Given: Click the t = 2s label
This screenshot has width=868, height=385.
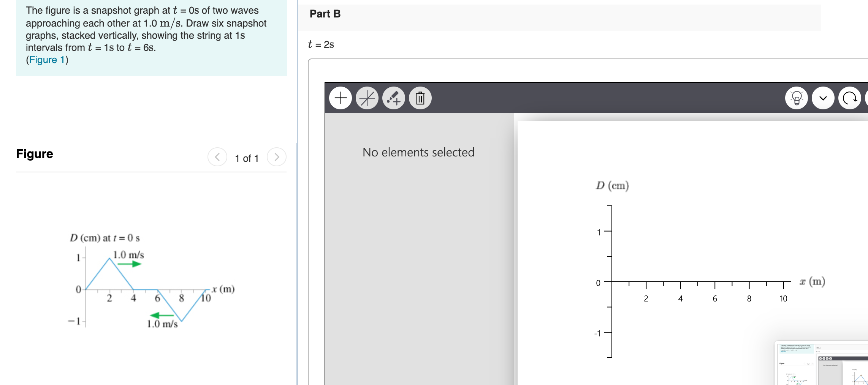Looking at the screenshot, I should pyautogui.click(x=320, y=44).
